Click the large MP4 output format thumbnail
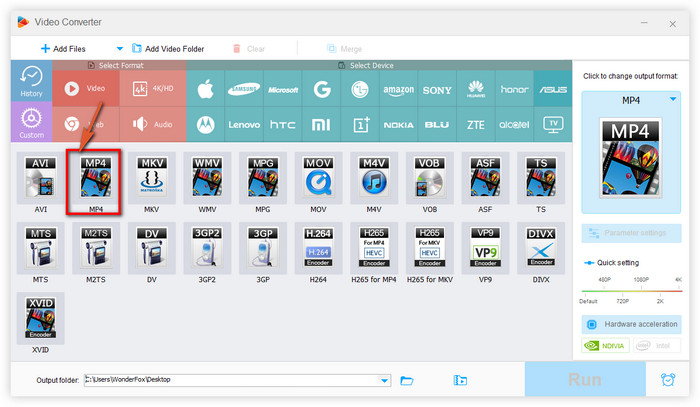 [x=630, y=158]
